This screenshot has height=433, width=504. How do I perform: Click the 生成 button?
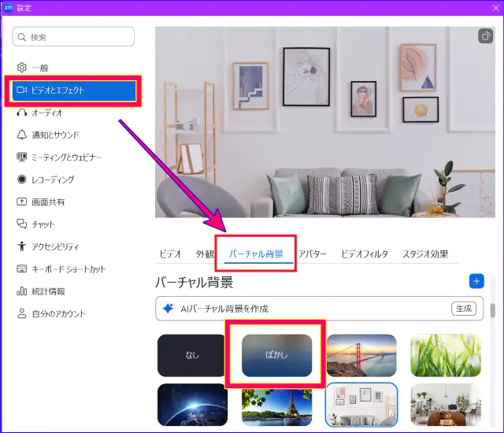coord(464,309)
